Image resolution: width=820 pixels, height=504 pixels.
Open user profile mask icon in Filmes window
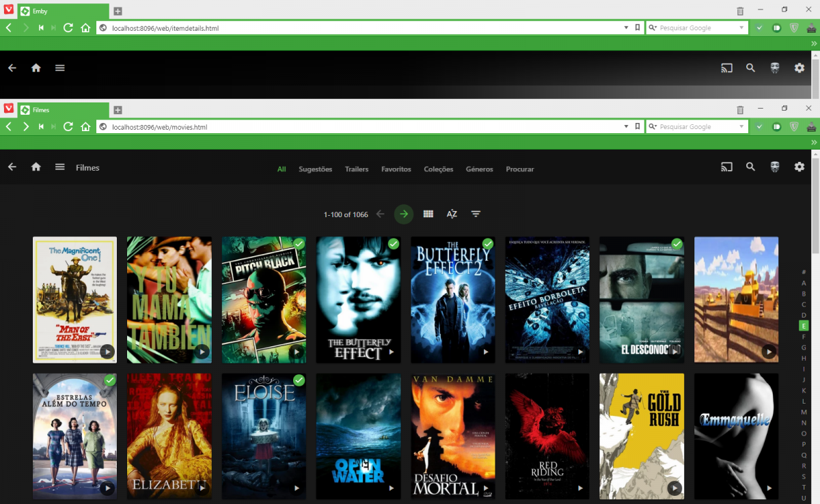tap(775, 167)
